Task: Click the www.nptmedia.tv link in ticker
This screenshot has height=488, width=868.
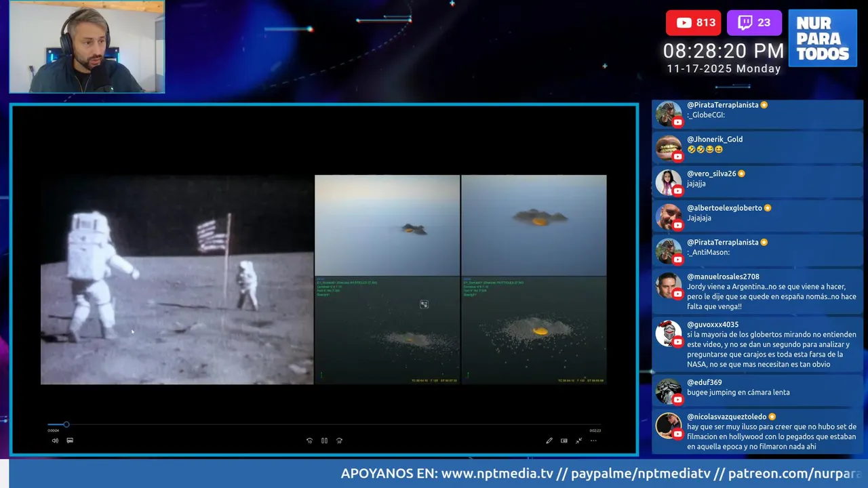Action: (x=497, y=473)
